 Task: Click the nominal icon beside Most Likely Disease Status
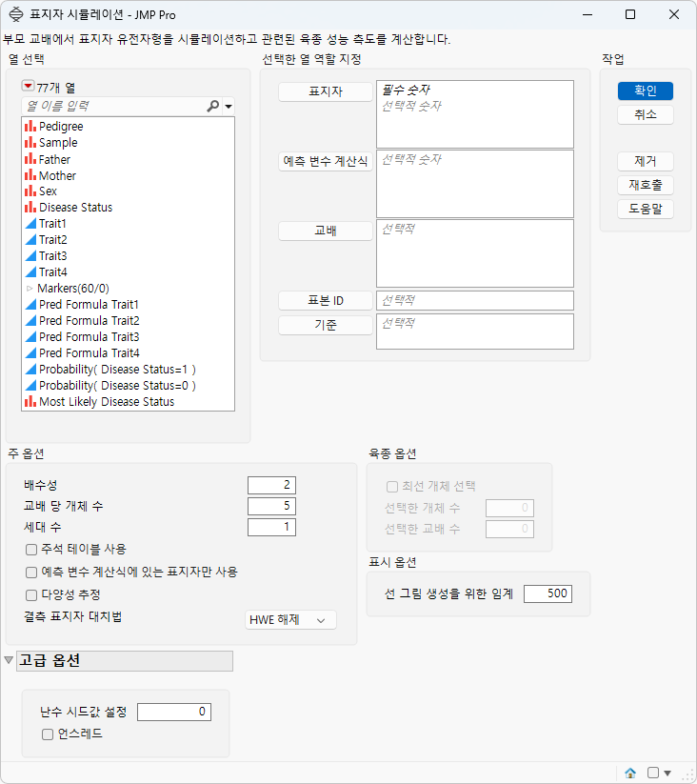[x=30, y=401]
